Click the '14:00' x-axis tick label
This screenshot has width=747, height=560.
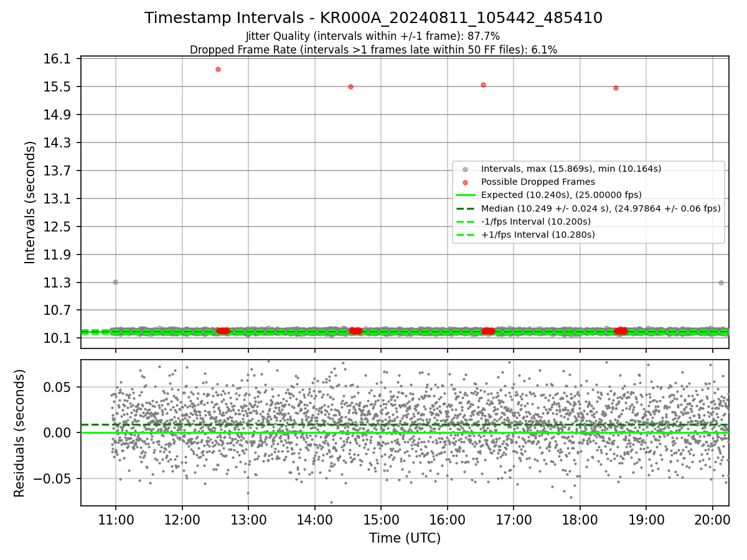pos(315,520)
